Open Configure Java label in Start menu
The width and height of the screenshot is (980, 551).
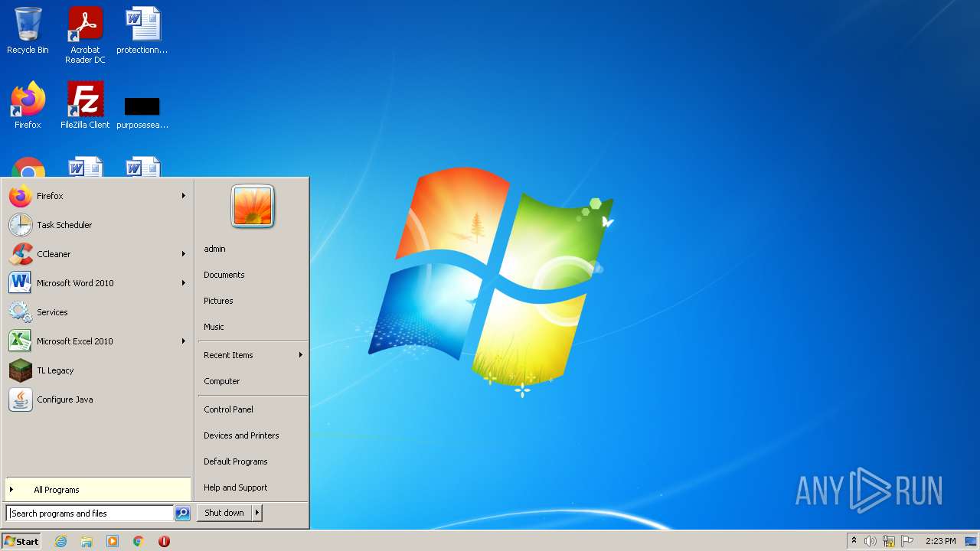(x=65, y=399)
